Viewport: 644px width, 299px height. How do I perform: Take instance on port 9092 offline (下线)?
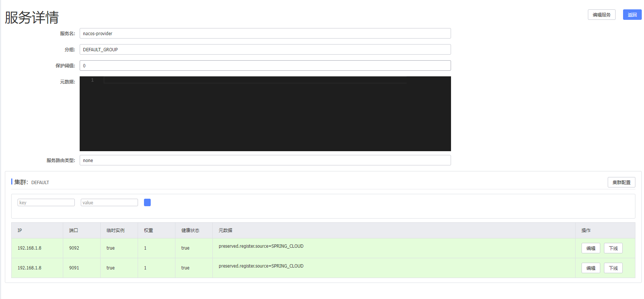pos(613,248)
